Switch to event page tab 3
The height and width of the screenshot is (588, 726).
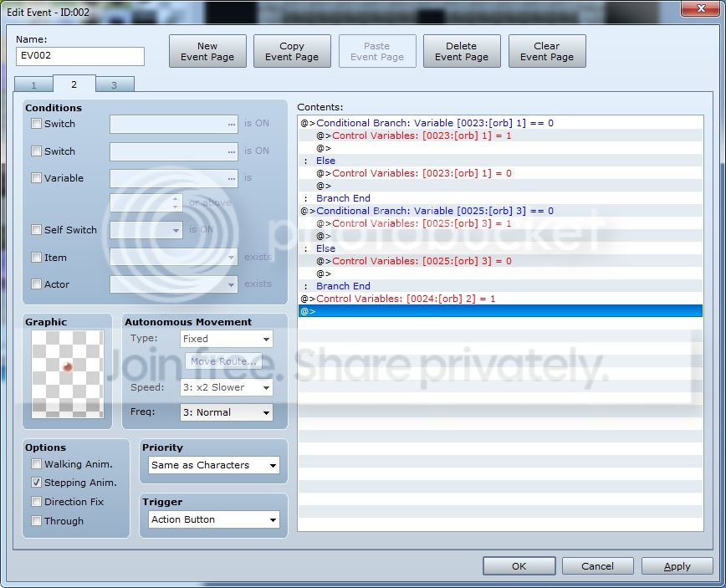(115, 84)
